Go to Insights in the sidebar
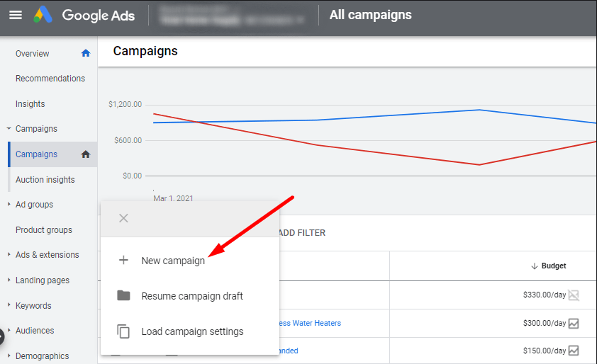The height and width of the screenshot is (364, 597). (x=30, y=104)
